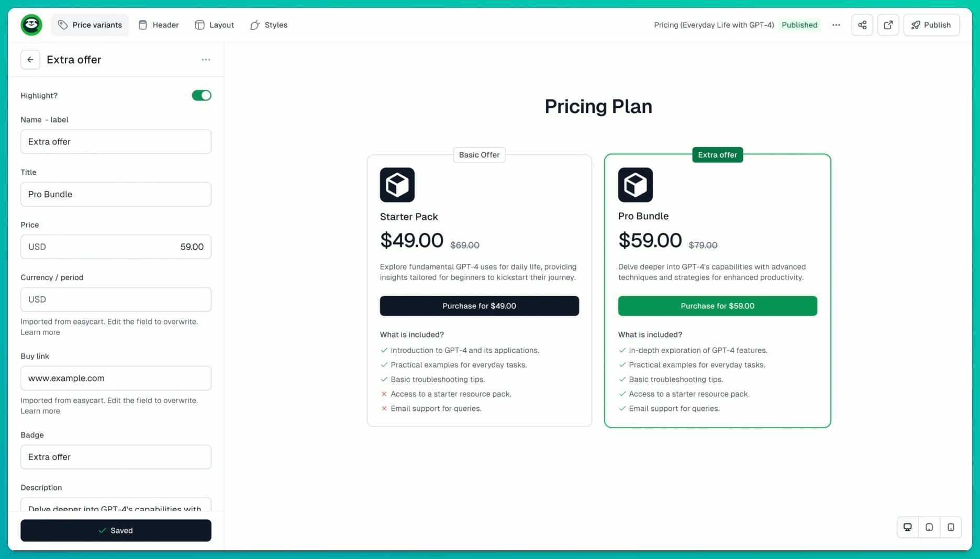The width and height of the screenshot is (980, 559).
Task: Click the Publish button
Action: (931, 25)
